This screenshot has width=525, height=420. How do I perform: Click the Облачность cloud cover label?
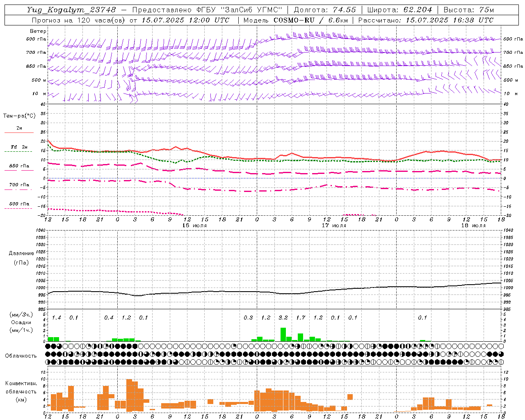[x=21, y=356]
